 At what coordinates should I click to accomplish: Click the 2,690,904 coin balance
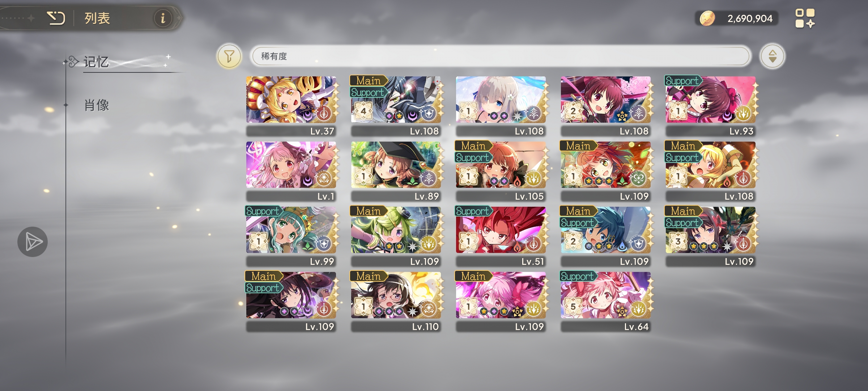click(750, 18)
